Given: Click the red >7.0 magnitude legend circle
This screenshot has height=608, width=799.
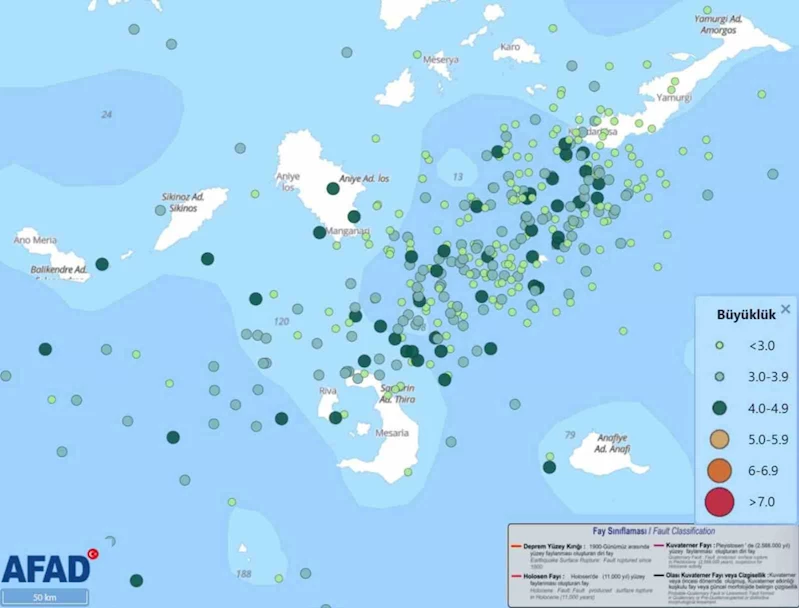Looking at the screenshot, I should 719,501.
